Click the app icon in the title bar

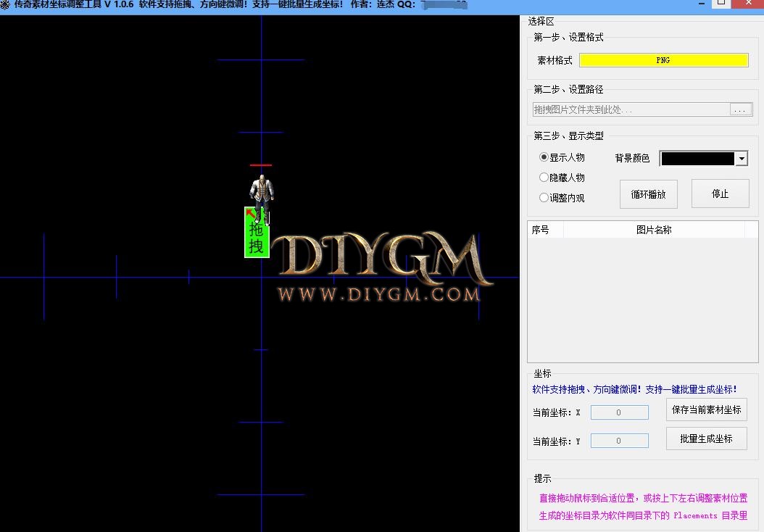pos(5,4)
